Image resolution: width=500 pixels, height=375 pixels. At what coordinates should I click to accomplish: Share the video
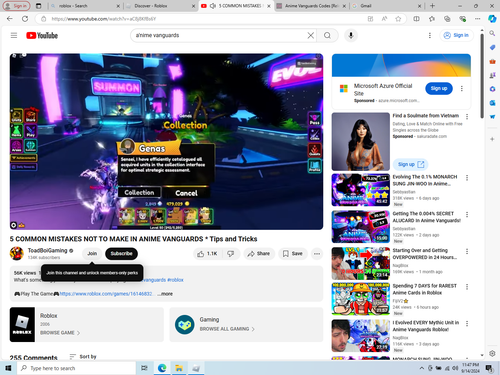coord(259,254)
